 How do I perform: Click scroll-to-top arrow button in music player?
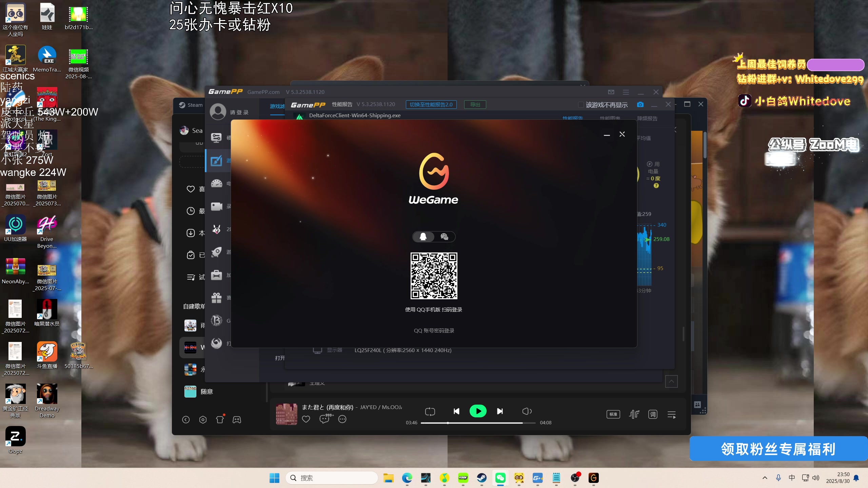click(671, 381)
